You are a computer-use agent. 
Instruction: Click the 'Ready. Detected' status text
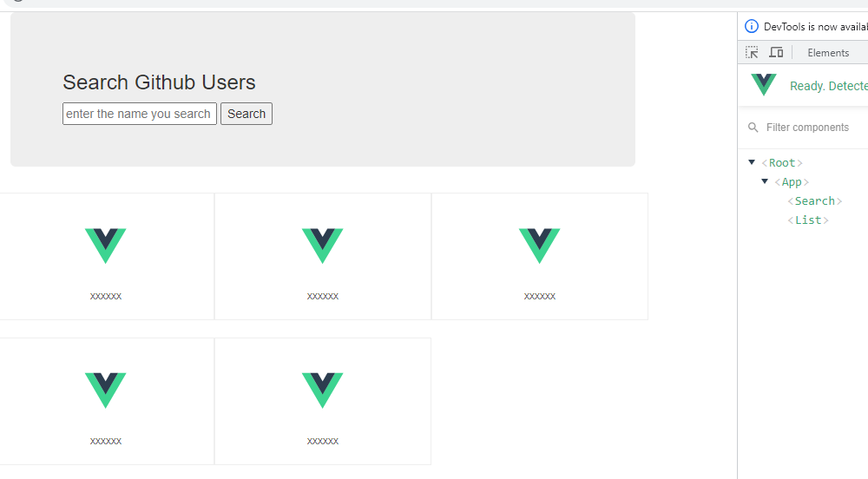(829, 86)
